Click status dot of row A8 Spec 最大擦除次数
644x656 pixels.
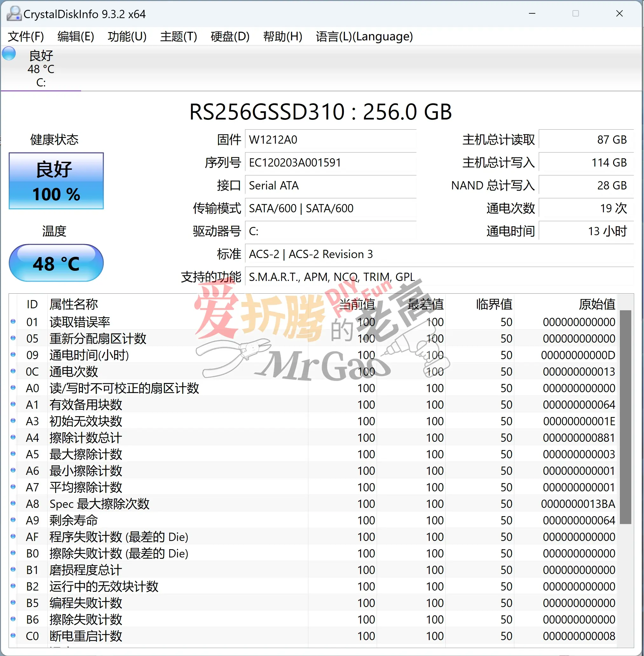point(13,503)
